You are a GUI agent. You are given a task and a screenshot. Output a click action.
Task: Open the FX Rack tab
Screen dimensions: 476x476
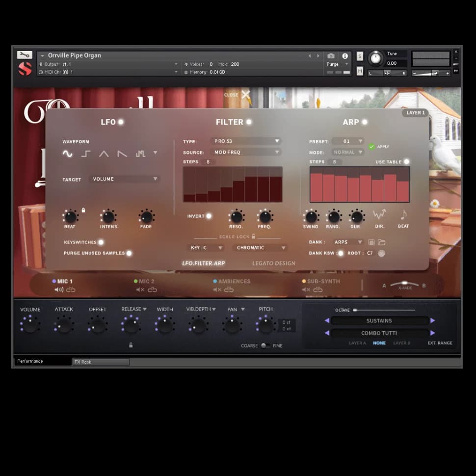pyautogui.click(x=101, y=362)
